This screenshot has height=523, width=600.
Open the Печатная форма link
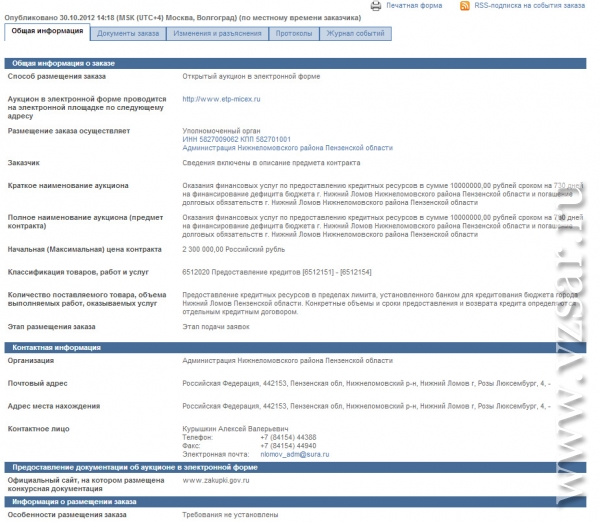414,6
